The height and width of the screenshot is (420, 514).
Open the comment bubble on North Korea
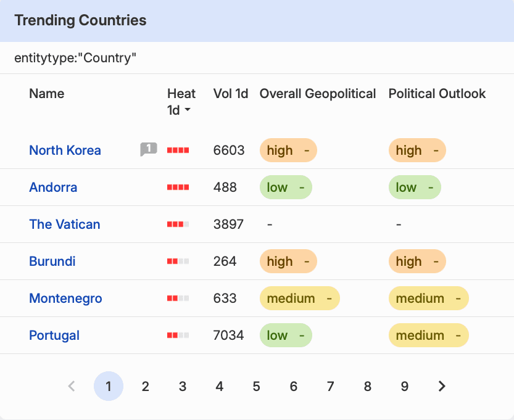pos(149,149)
